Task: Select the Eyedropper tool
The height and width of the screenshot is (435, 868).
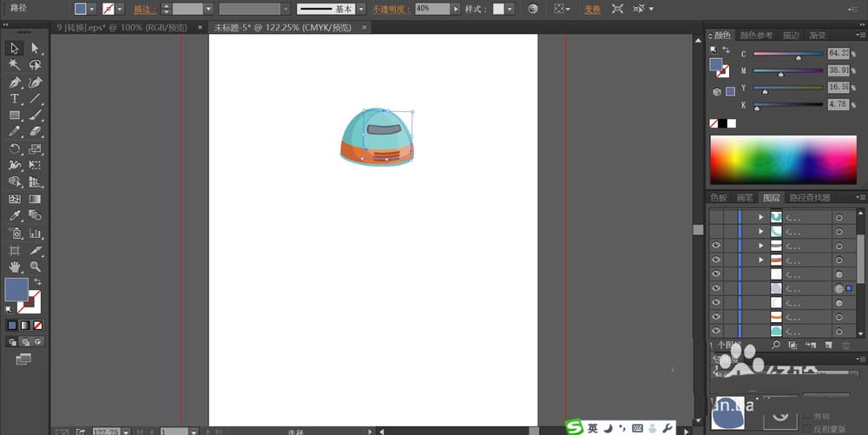Action: pos(15,215)
